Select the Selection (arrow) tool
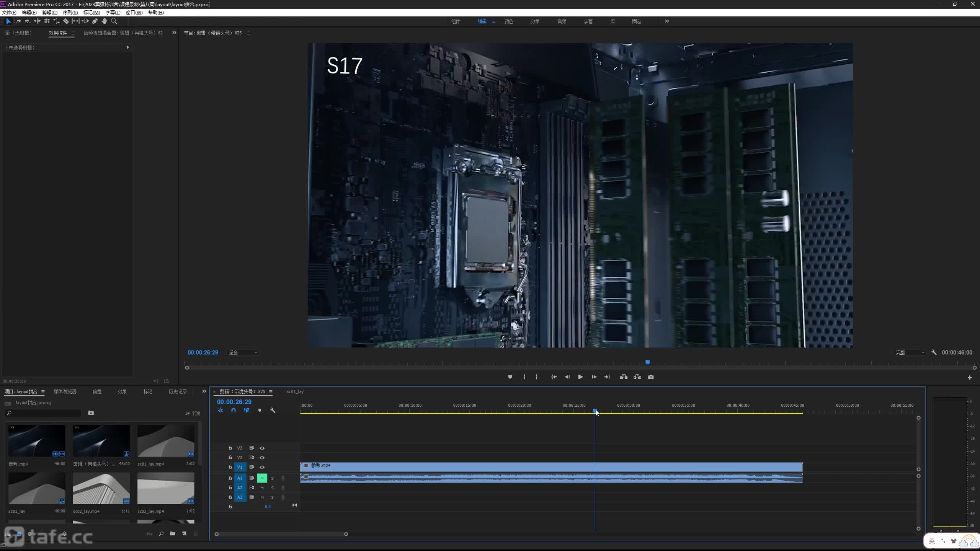 (x=8, y=21)
